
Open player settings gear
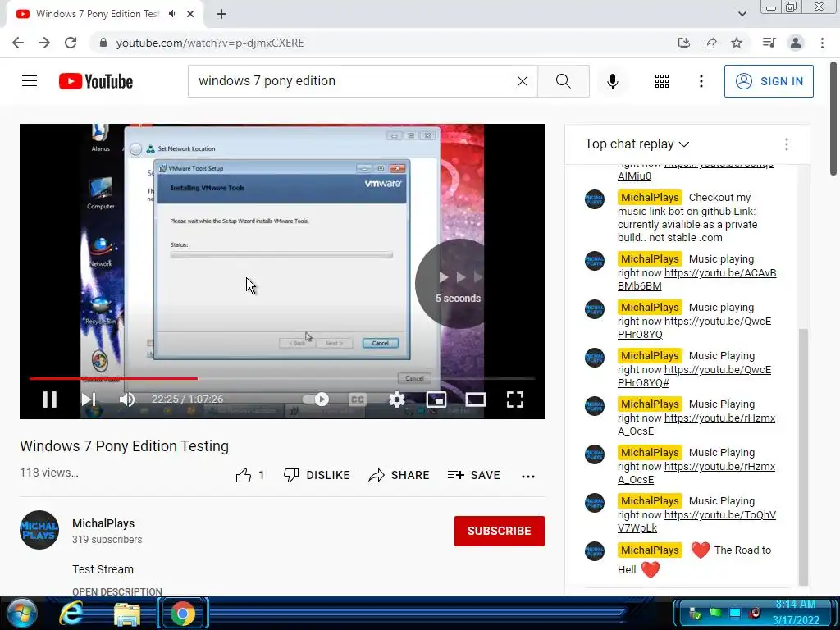[397, 399]
